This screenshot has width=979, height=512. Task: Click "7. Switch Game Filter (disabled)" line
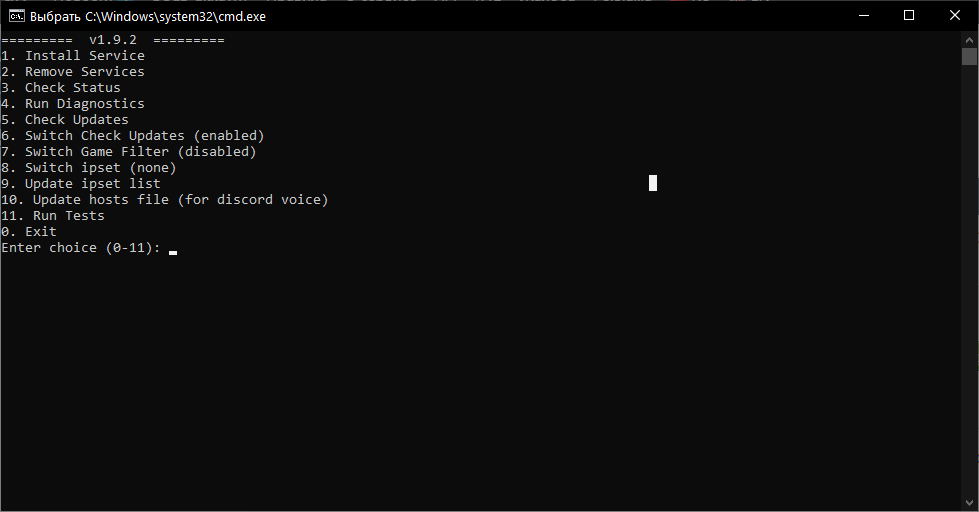point(129,152)
